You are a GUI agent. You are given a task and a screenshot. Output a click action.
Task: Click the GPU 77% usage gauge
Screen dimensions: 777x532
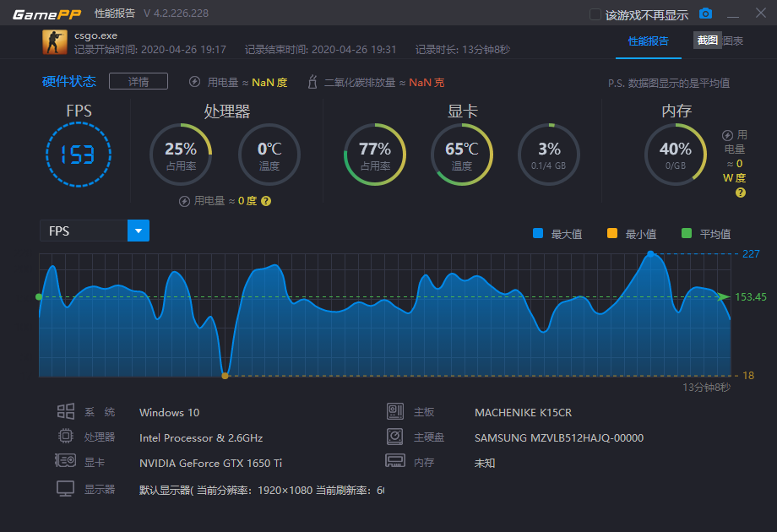pyautogui.click(x=375, y=155)
